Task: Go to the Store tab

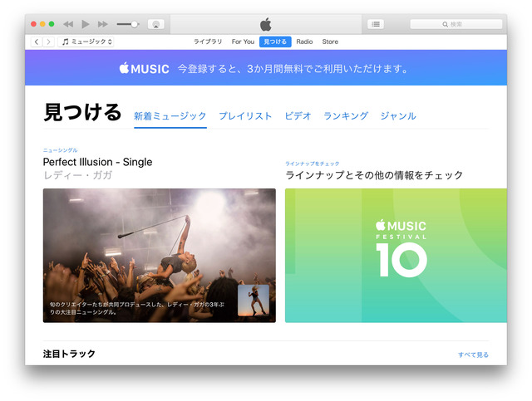Action: (x=330, y=42)
